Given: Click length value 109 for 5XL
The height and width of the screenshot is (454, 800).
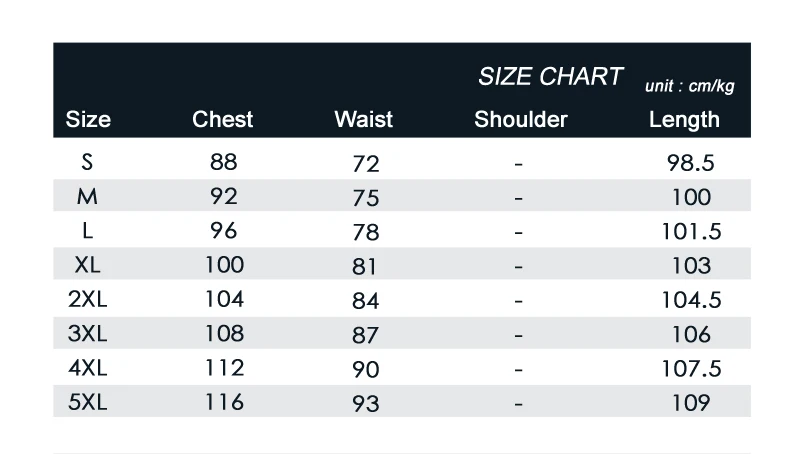Looking at the screenshot, I should click(x=691, y=403).
